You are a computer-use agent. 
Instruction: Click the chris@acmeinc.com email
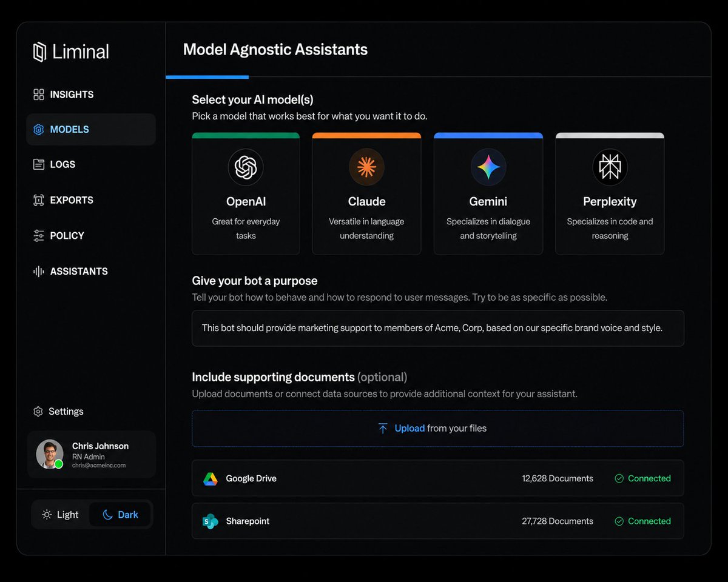[x=99, y=466]
